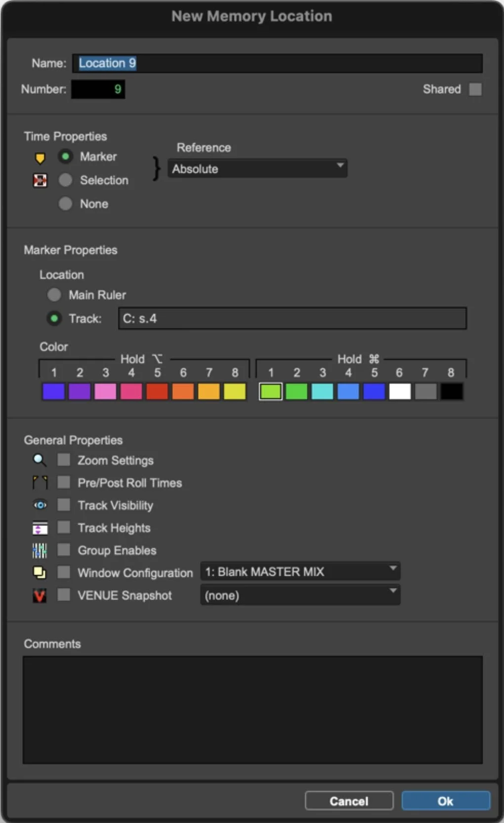
Task: Open the VENUE Snapshot (none) dropdown
Action: (x=300, y=595)
